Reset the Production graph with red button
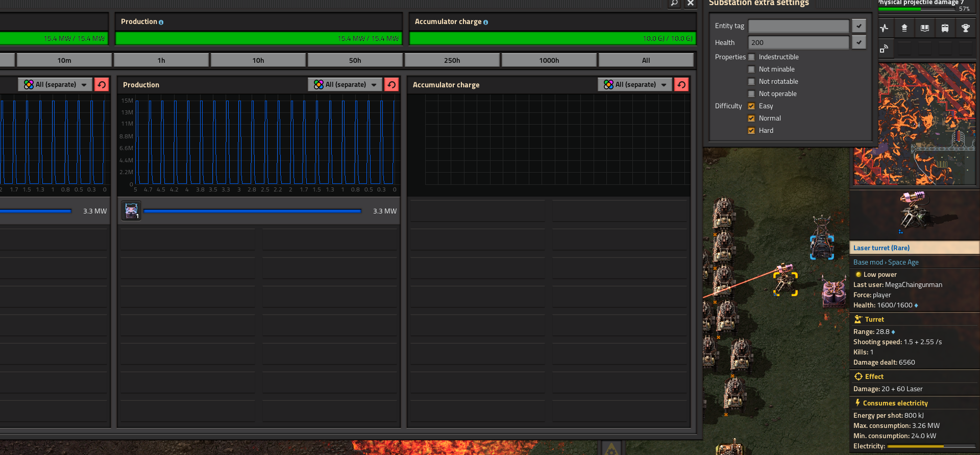The image size is (980, 455). [x=391, y=85]
